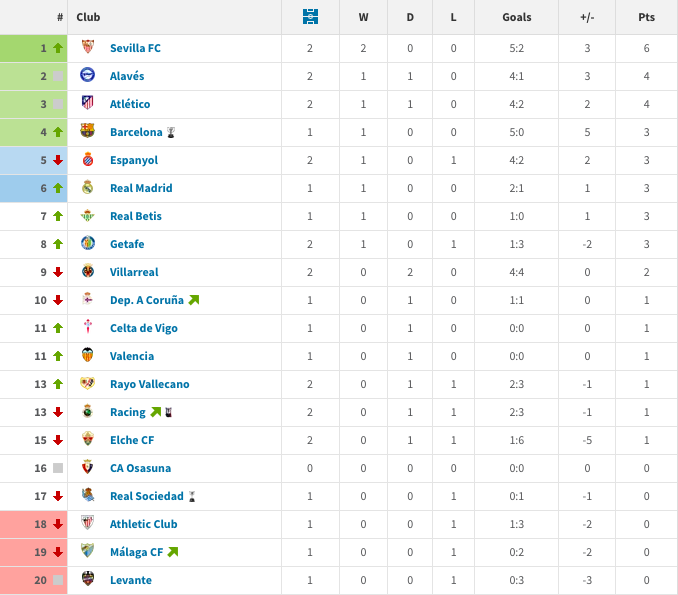Click the Villarreal club crest
This screenshot has width=678, height=595.
pos(88,271)
